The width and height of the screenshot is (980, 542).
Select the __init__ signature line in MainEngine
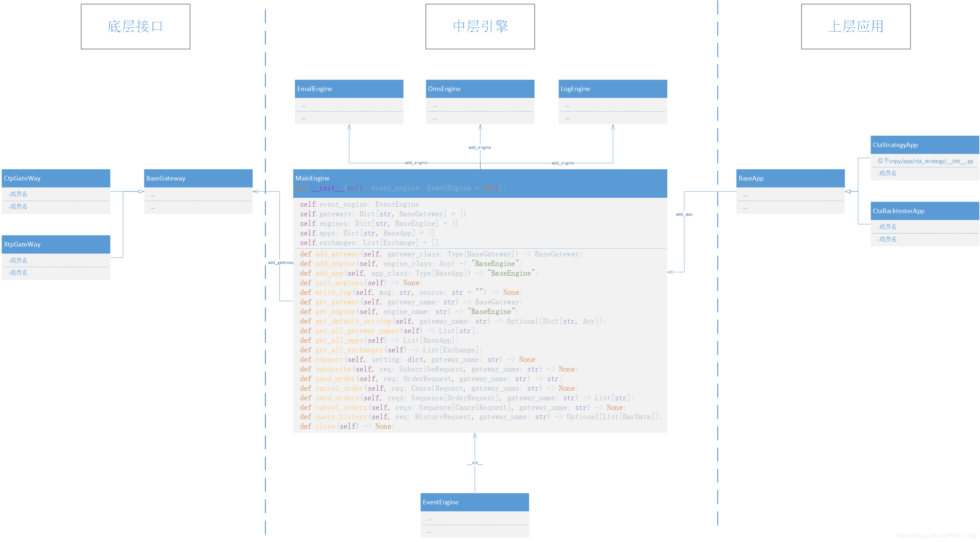point(401,188)
